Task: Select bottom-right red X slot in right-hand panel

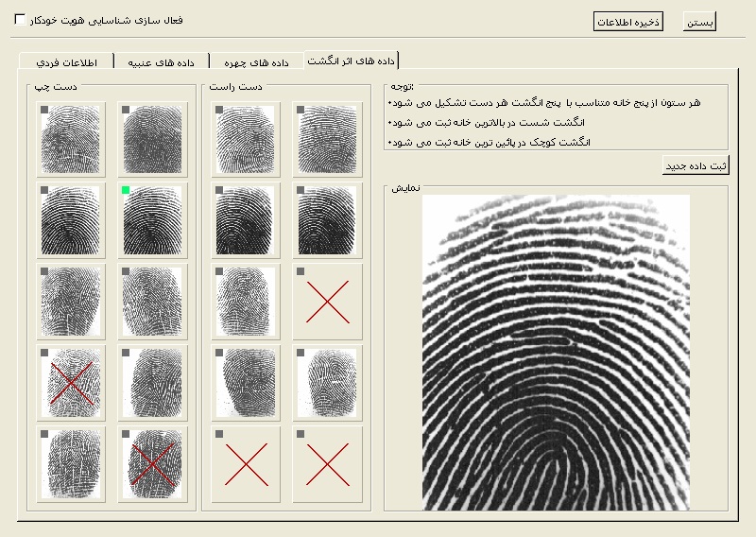Action: [x=327, y=464]
